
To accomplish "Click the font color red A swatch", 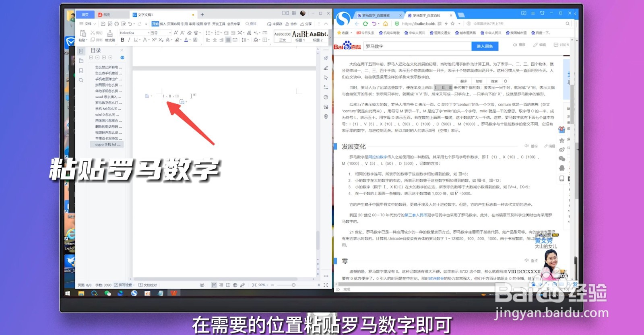I will [186, 40].
